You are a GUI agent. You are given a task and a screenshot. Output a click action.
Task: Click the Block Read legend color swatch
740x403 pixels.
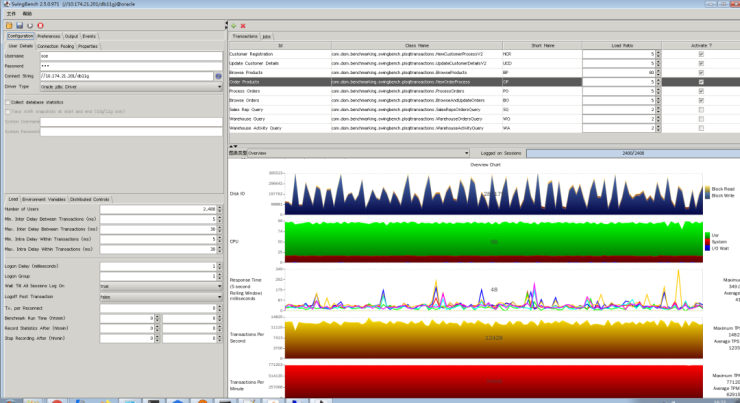coord(707,188)
